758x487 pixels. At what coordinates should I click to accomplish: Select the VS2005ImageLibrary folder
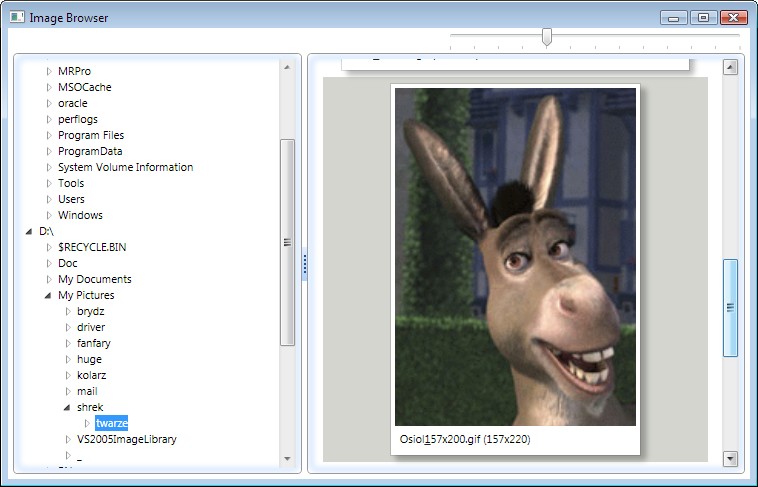click(127, 439)
